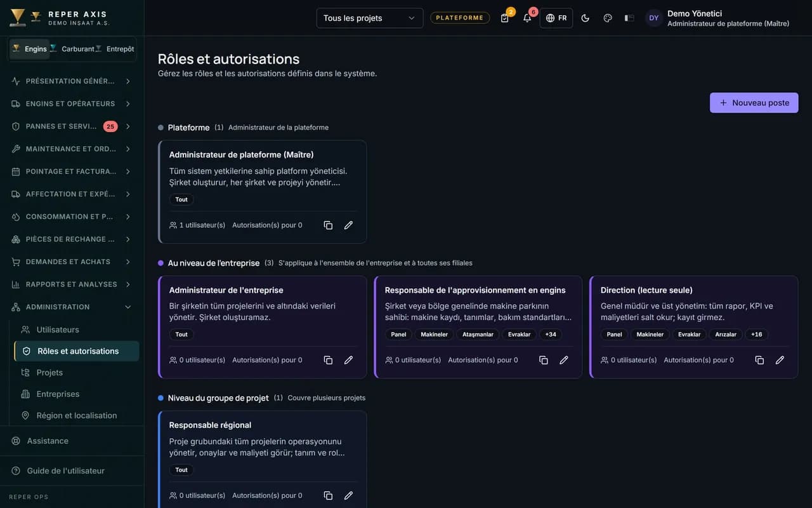Screen dimensions: 812x508
Task: Duplicate the Direction (lecture seule) role
Action: click(759, 360)
